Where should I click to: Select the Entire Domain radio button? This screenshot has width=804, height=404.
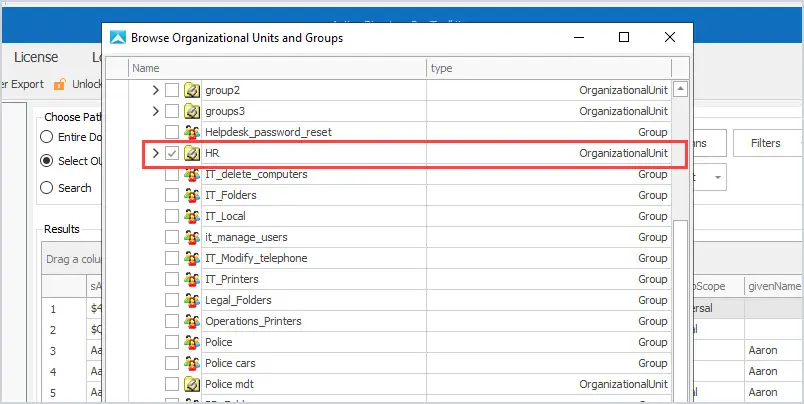[47, 137]
